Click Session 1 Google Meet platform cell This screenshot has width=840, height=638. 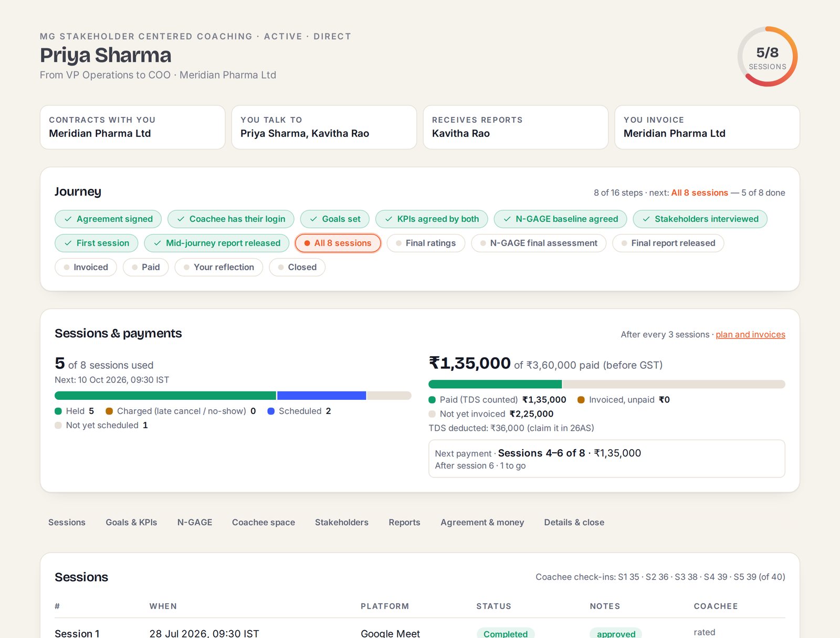[x=390, y=633]
